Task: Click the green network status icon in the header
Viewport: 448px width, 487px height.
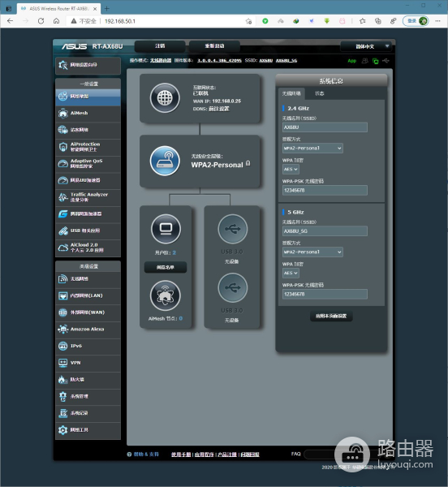Action: pyautogui.click(x=375, y=61)
